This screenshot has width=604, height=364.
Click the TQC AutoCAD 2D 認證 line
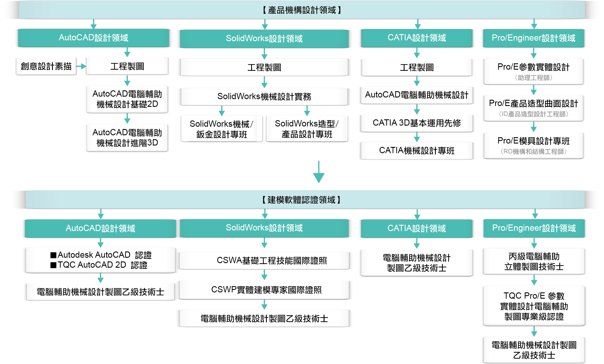click(99, 265)
